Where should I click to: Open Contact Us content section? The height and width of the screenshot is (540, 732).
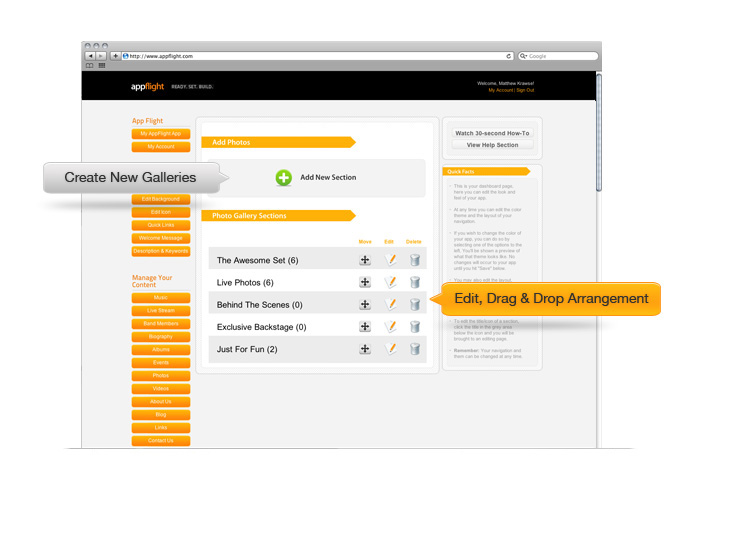(161, 441)
